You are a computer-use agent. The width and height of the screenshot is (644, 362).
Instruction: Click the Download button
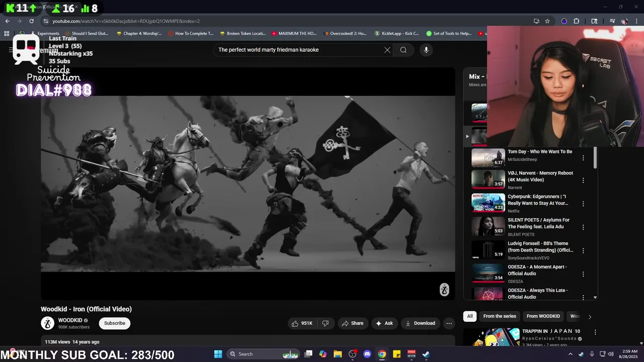point(421,323)
